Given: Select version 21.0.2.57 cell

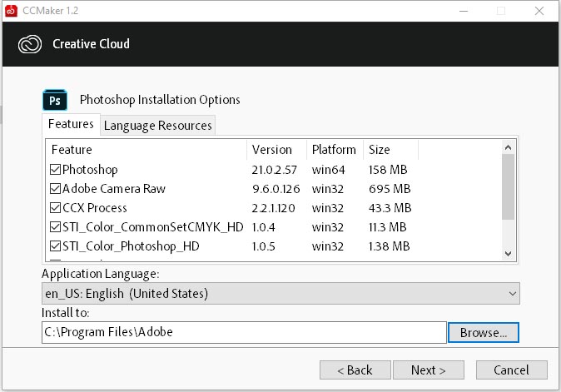Looking at the screenshot, I should pos(274,170).
